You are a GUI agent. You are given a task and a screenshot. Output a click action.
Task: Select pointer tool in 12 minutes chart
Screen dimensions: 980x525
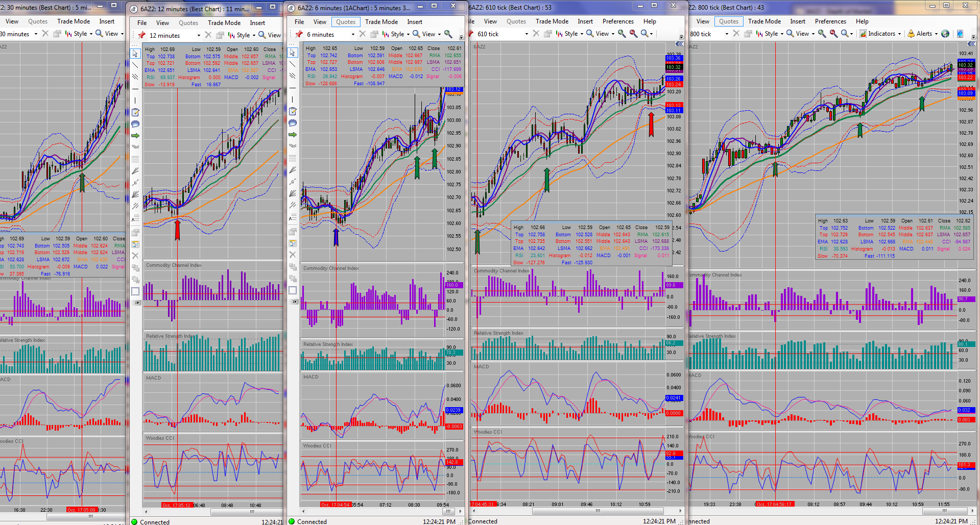point(135,54)
